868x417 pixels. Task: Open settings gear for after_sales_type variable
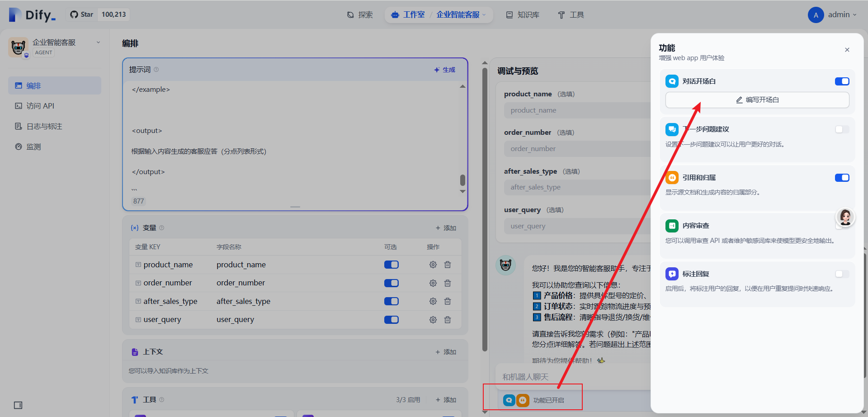coord(433,301)
